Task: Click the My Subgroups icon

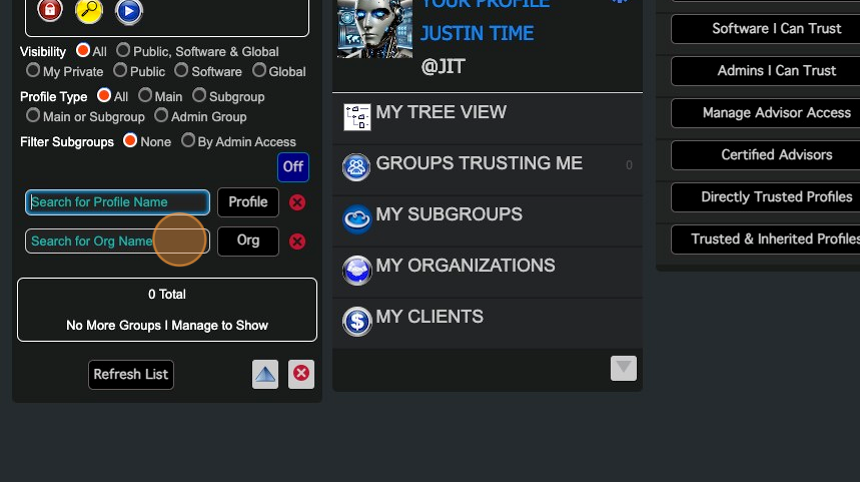Action: click(357, 218)
